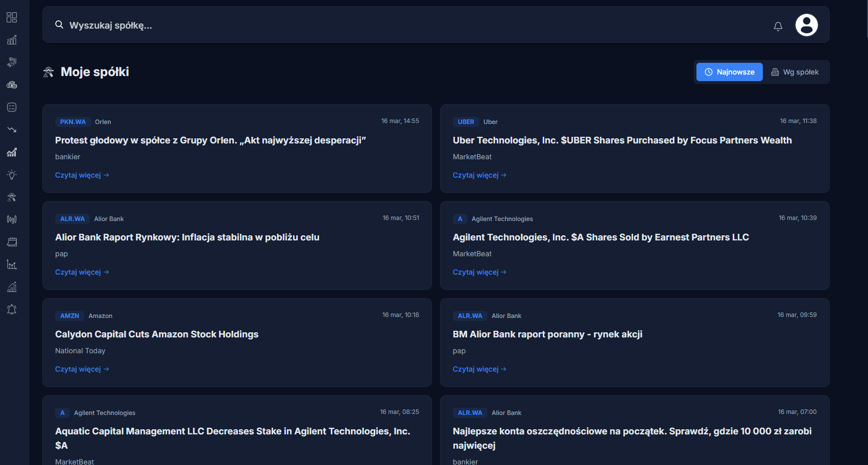Image resolution: width=868 pixels, height=465 pixels.
Task: Open the lightbulb ideas sidebar icon
Action: coord(12,175)
